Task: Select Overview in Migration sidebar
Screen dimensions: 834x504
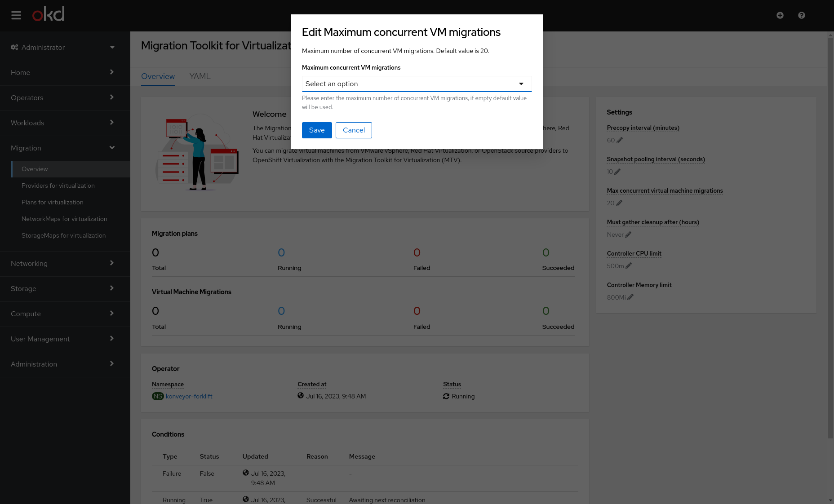Action: coord(71,169)
